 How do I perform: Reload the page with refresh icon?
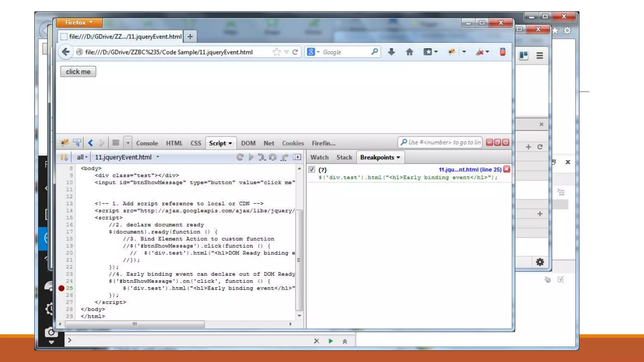(295, 52)
